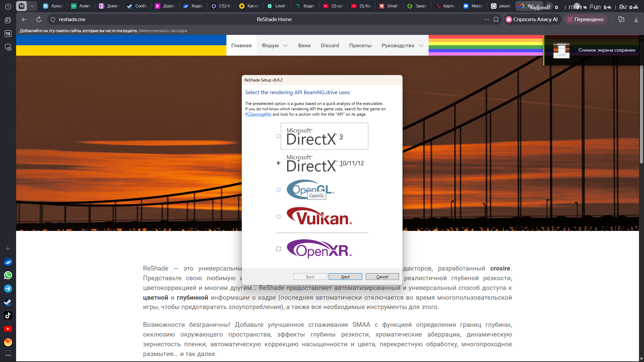Switch to the Анкет browser tab
This screenshot has width=644, height=362.
click(x=82, y=6)
